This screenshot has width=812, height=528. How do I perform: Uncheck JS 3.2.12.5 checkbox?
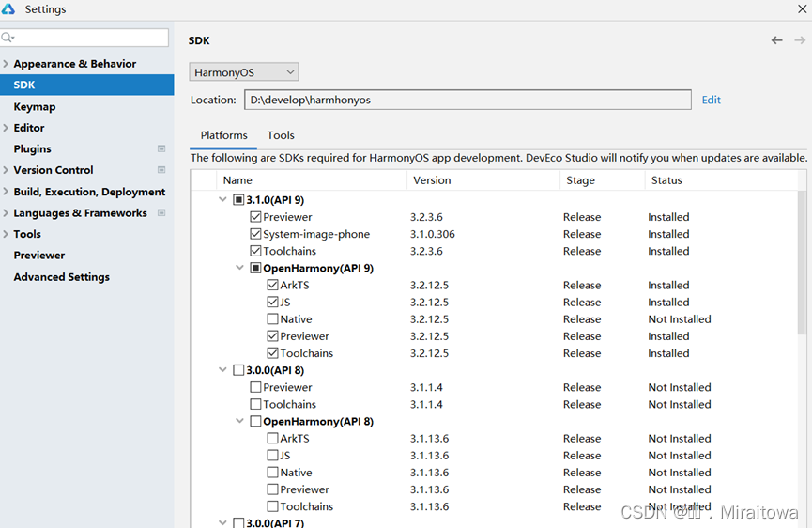pyautogui.click(x=273, y=303)
